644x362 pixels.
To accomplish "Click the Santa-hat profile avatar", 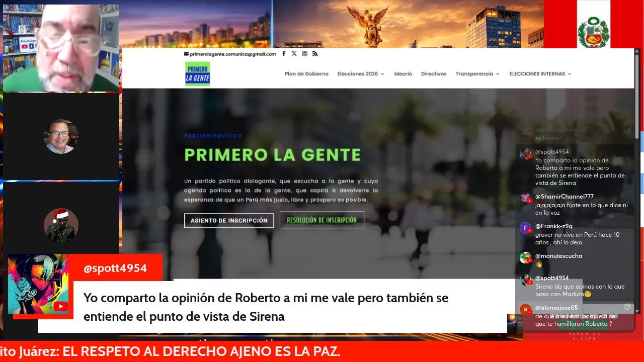I will coord(61,225).
